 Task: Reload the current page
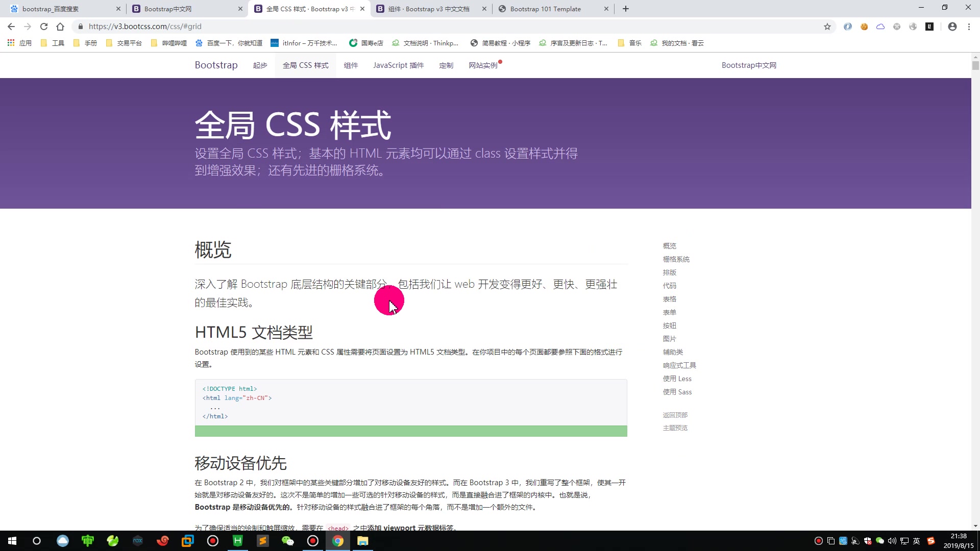click(44, 27)
